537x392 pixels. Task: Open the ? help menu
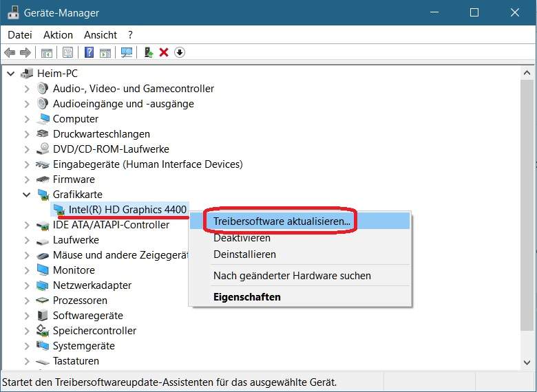tap(130, 35)
